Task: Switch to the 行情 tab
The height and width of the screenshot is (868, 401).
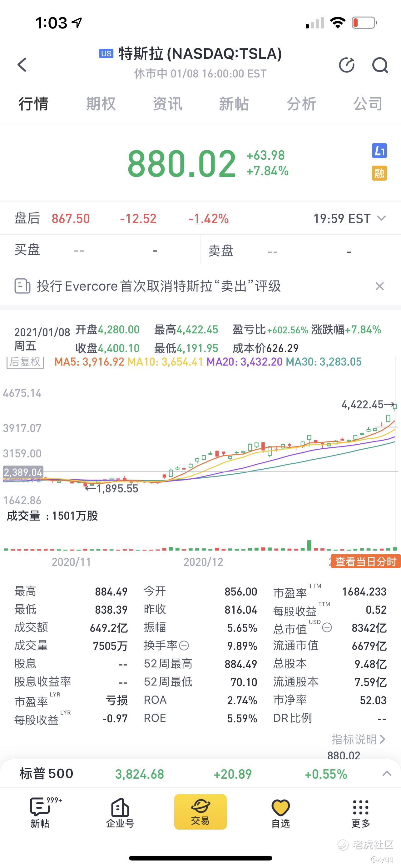Action: pos(33,103)
